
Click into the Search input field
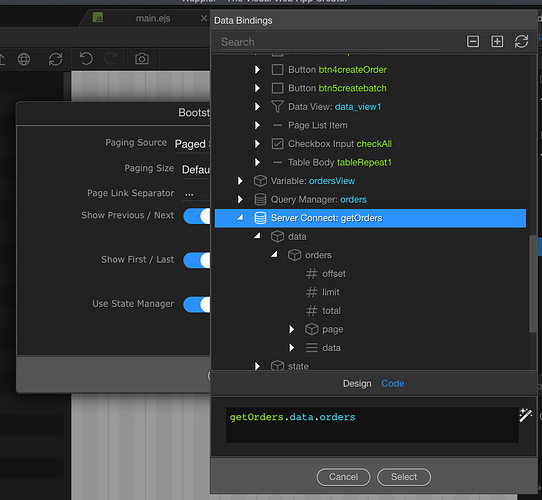330,42
